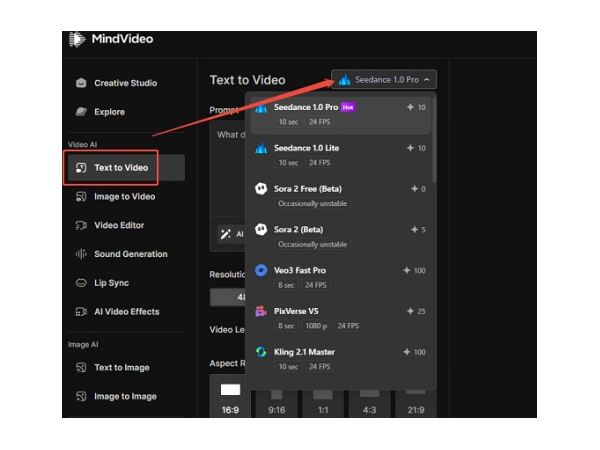Choose Sora 2 (Beta) model option
This screenshot has width=600, height=450.
(x=341, y=237)
